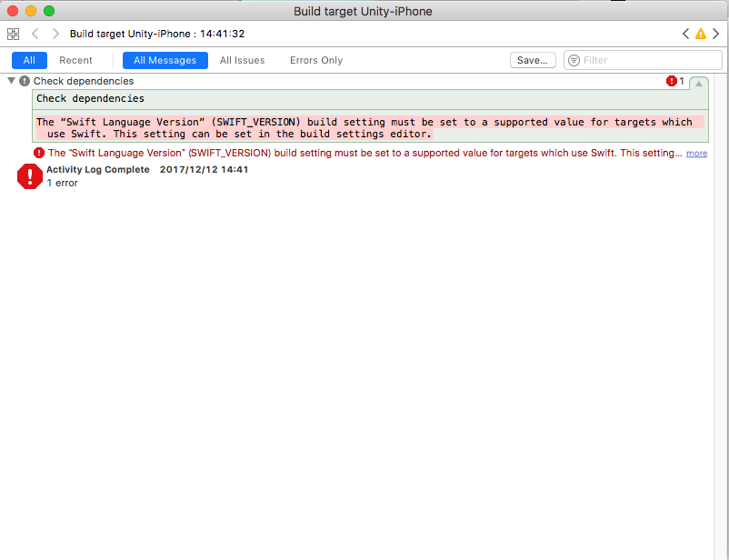
Task: Click the red error icon on Swift message row
Action: pyautogui.click(x=39, y=153)
